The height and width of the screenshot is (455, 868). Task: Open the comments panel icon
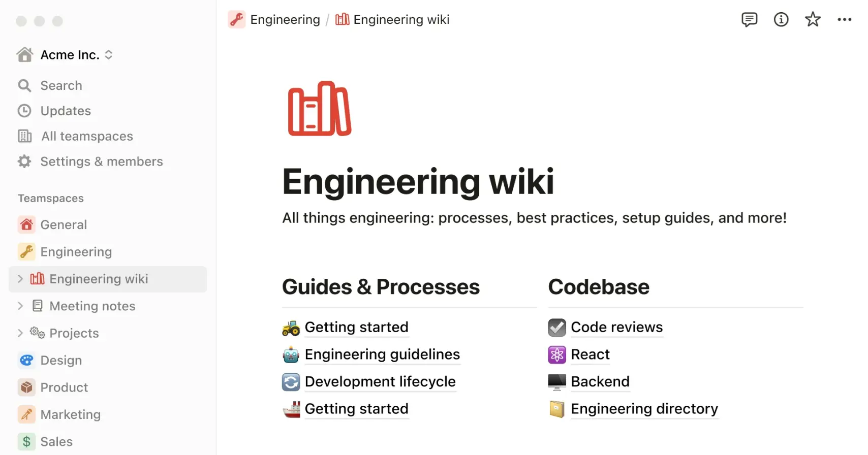coord(749,20)
